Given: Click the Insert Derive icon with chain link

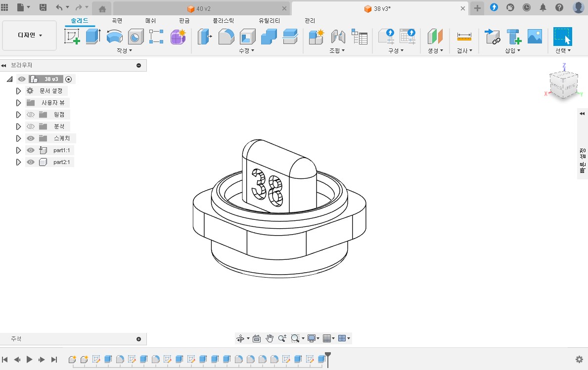Looking at the screenshot, I should pyautogui.click(x=492, y=37).
